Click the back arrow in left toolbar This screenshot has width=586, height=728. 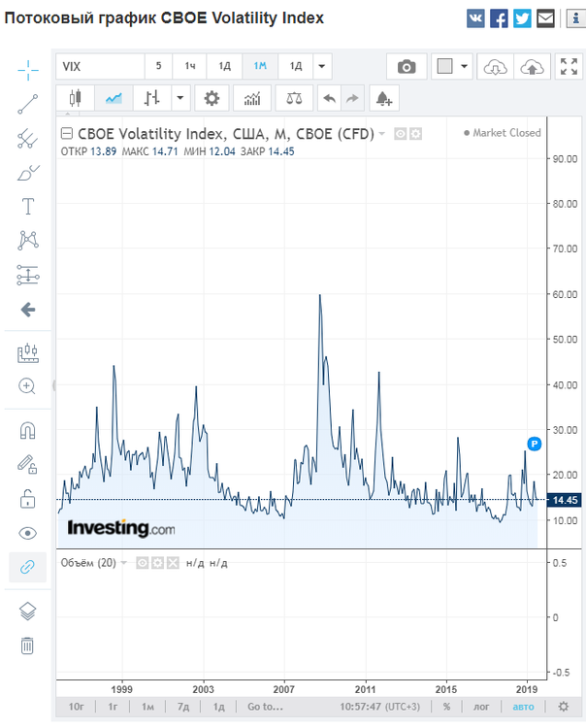pyautogui.click(x=28, y=310)
